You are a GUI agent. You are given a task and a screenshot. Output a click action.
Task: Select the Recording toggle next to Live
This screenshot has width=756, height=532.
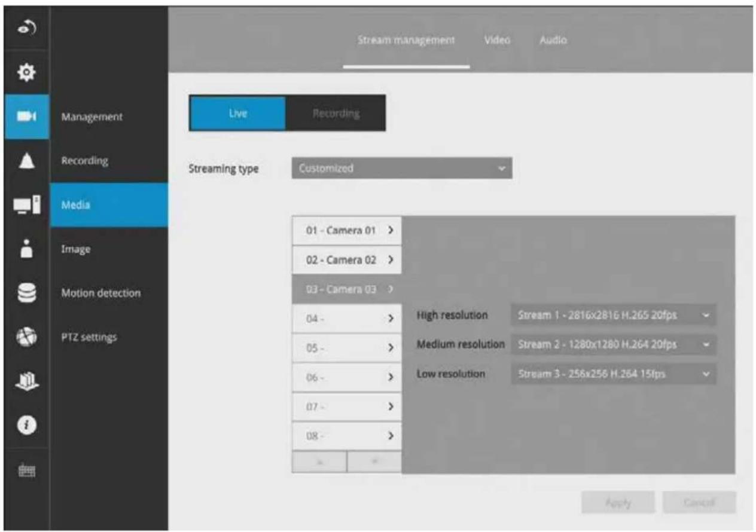pyautogui.click(x=336, y=113)
